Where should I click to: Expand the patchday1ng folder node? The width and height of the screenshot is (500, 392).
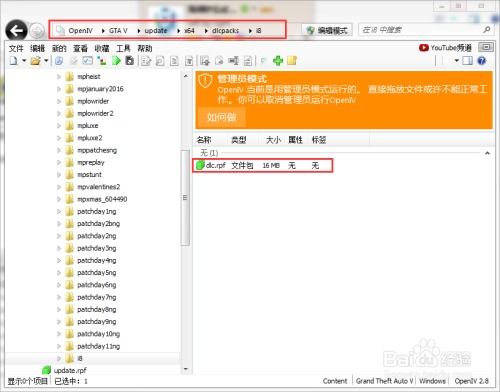click(59, 212)
